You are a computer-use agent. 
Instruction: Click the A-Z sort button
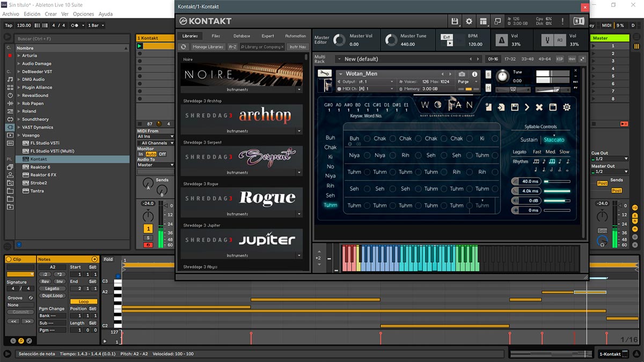tap(233, 47)
